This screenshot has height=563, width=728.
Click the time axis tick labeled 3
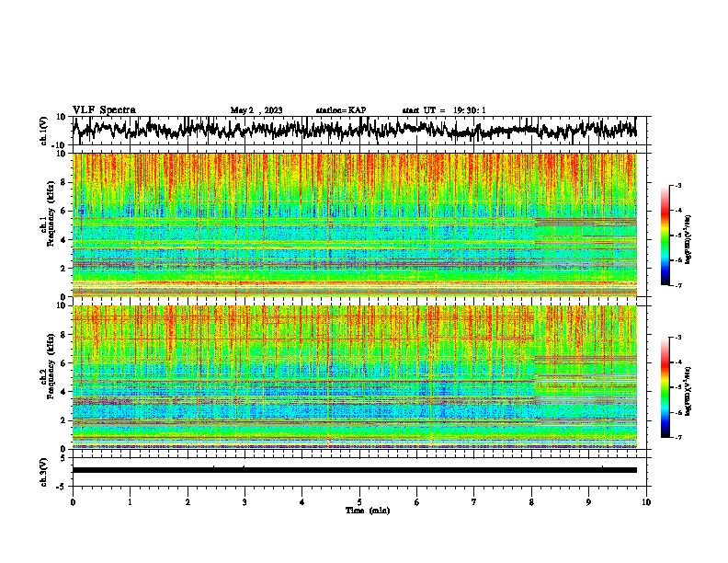tap(245, 502)
